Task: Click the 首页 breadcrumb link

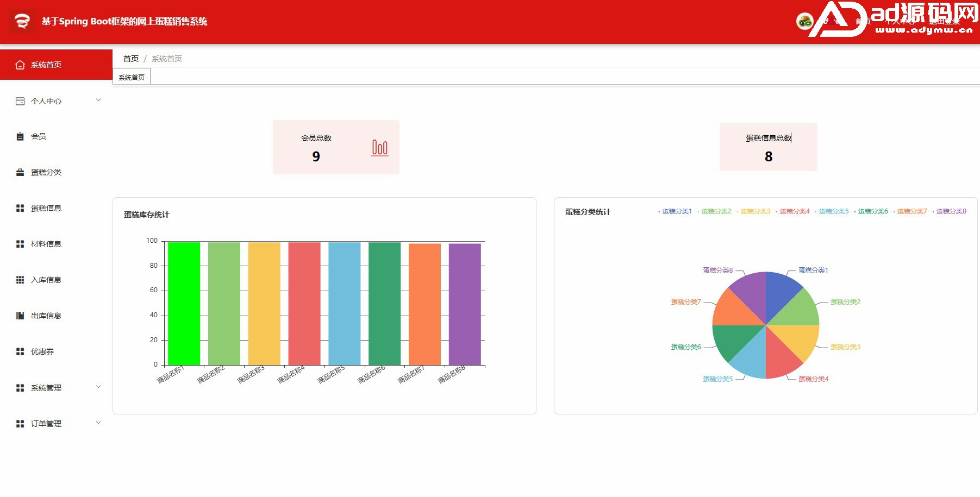Action: pyautogui.click(x=131, y=59)
